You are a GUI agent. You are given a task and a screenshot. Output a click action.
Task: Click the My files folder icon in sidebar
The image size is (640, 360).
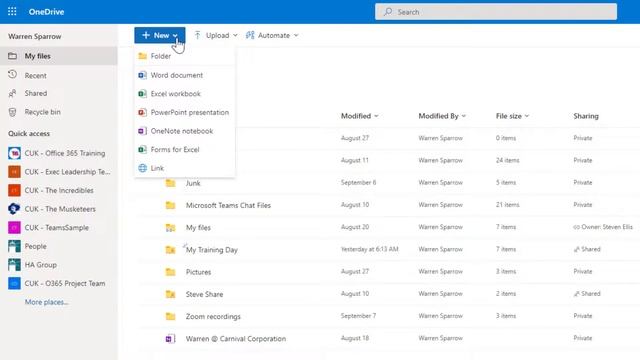[x=13, y=56]
